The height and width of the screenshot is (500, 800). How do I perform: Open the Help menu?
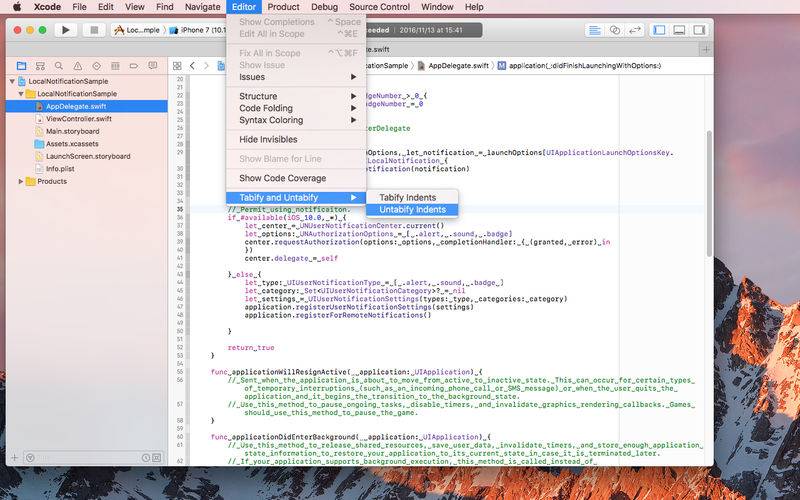[x=474, y=7]
